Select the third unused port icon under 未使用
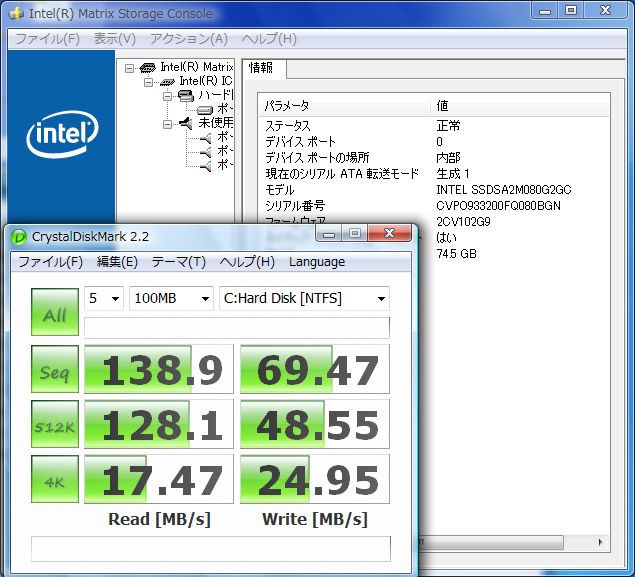 click(x=206, y=166)
